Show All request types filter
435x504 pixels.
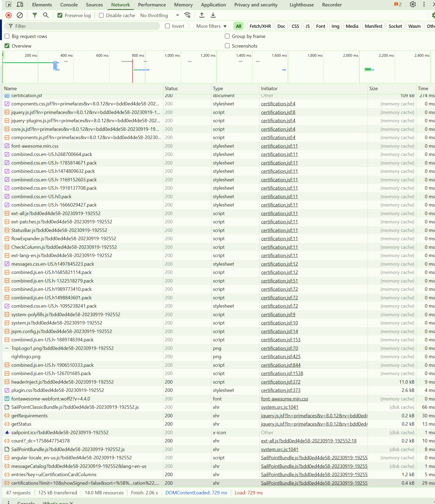238,26
